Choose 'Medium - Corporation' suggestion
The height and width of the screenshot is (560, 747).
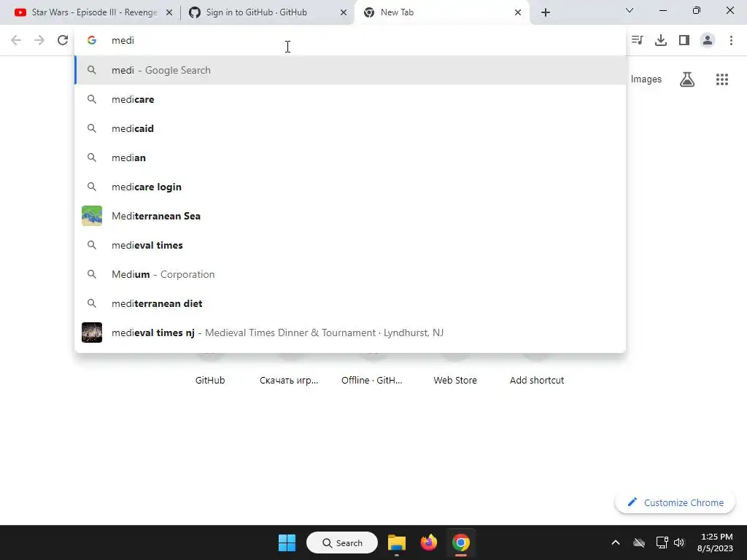pos(351,274)
